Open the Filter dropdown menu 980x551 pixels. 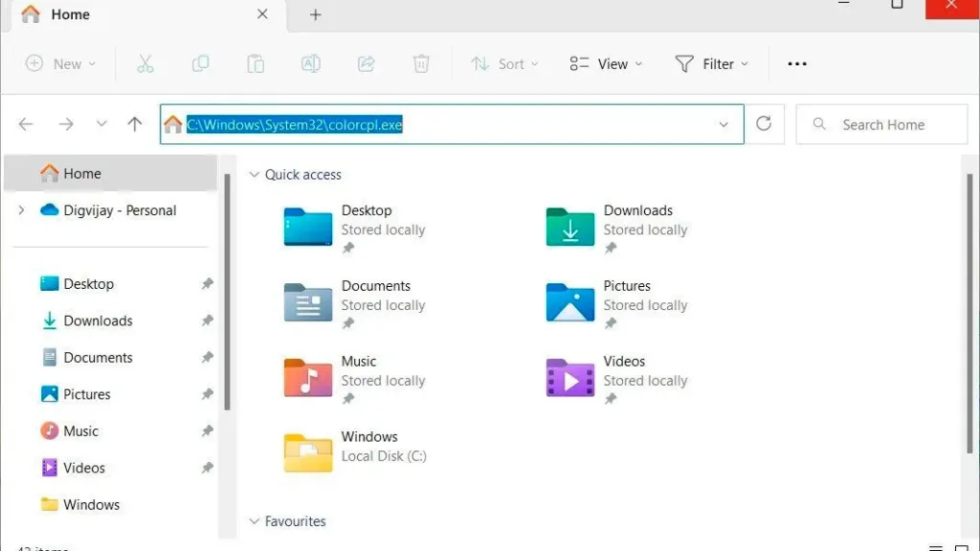tap(711, 64)
